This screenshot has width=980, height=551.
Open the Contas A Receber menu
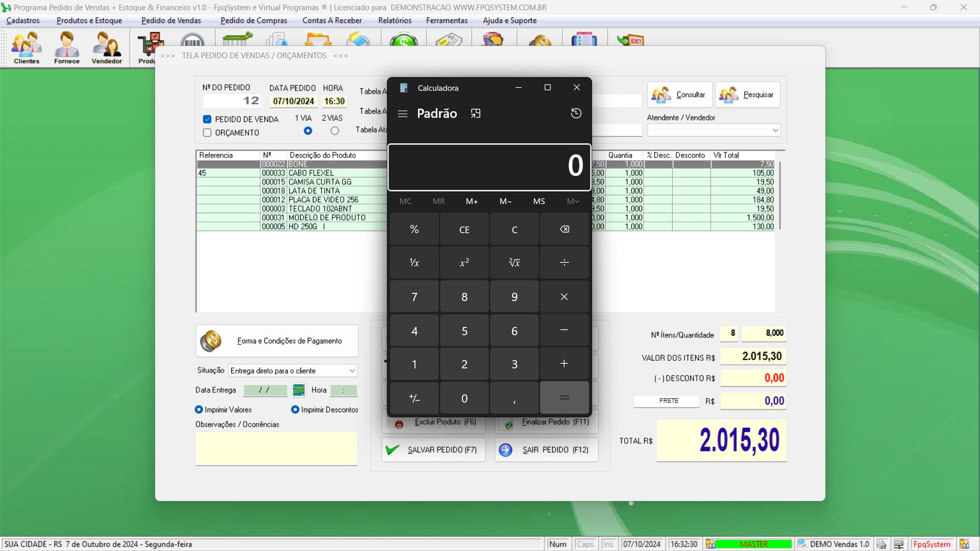tap(332, 20)
